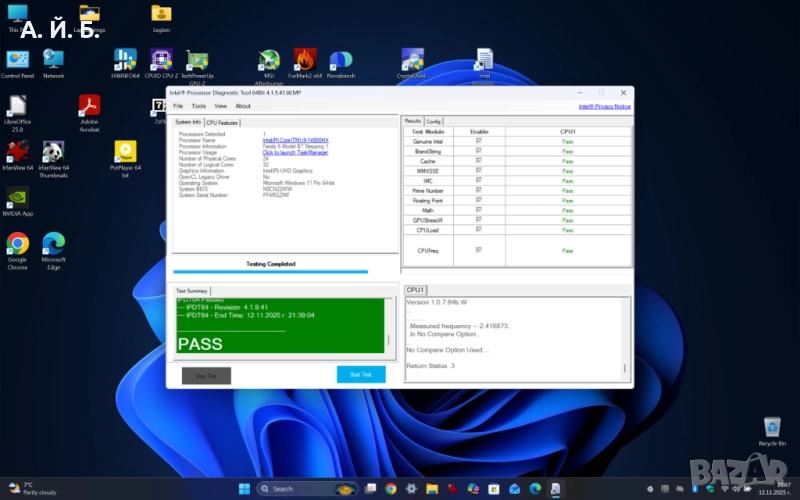Open HWiNFO64 desktop icon
This screenshot has height=500, width=800.
tap(125, 61)
